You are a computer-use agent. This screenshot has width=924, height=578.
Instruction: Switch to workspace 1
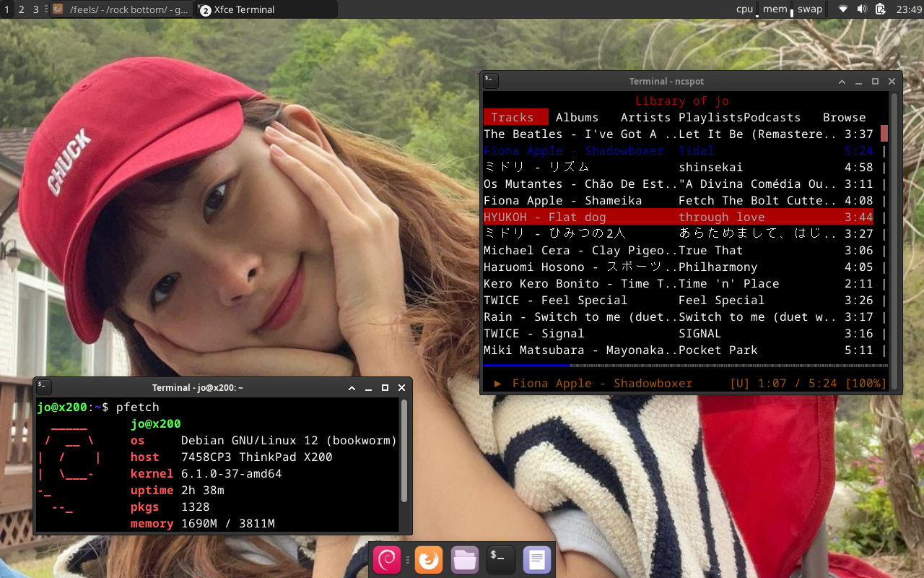point(7,9)
